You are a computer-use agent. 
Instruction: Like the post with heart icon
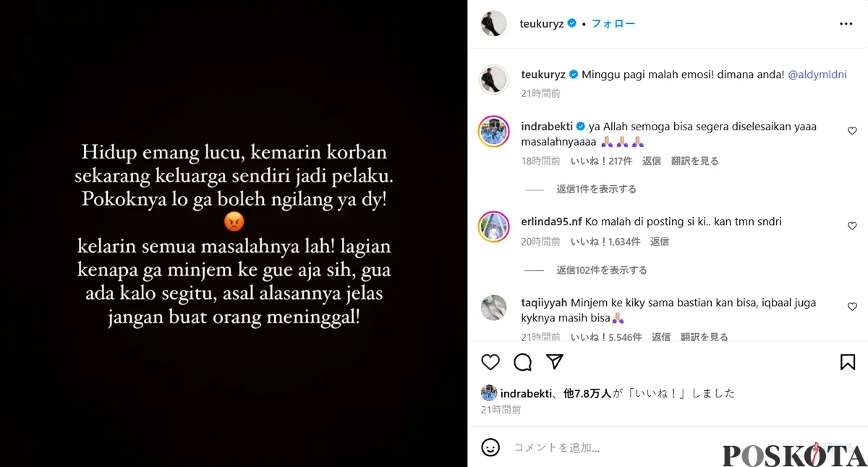click(x=490, y=362)
